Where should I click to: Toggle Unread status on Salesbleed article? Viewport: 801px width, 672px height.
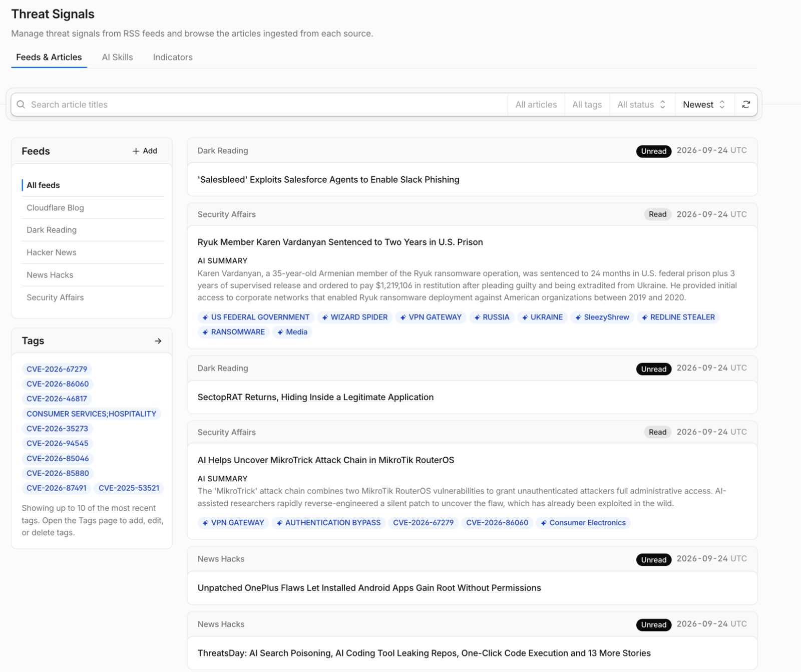coord(654,151)
